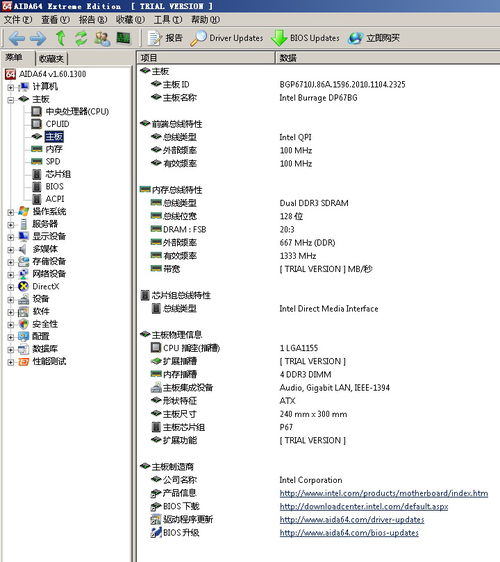Click the DirectX tree icon
This screenshot has width=500, height=562.
point(24,286)
